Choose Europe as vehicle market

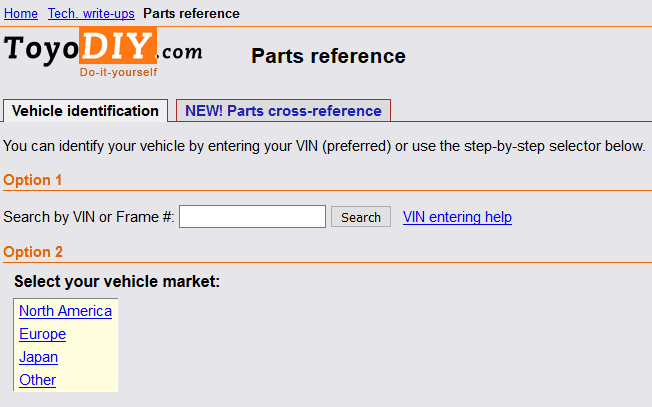tap(42, 334)
